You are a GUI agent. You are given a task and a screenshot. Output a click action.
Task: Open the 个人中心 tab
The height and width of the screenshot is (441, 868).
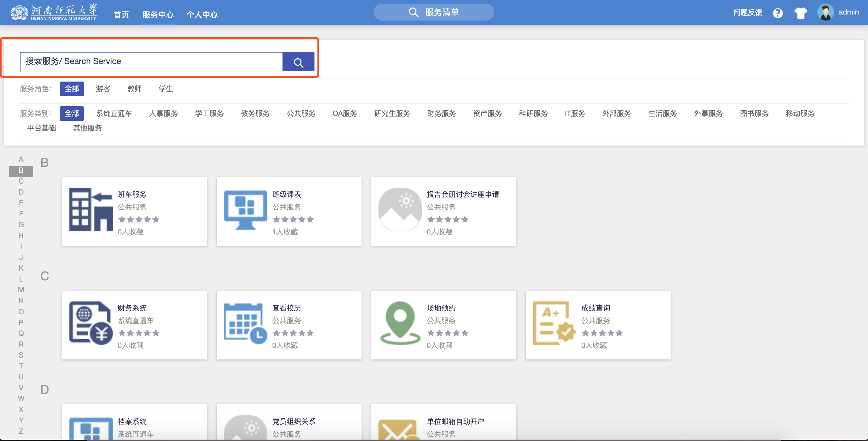[x=202, y=14]
